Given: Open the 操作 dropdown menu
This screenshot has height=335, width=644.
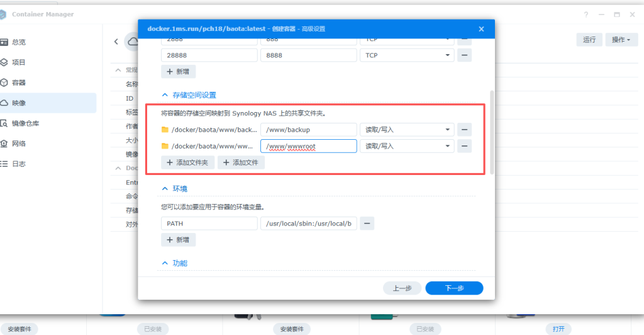Looking at the screenshot, I should (621, 40).
